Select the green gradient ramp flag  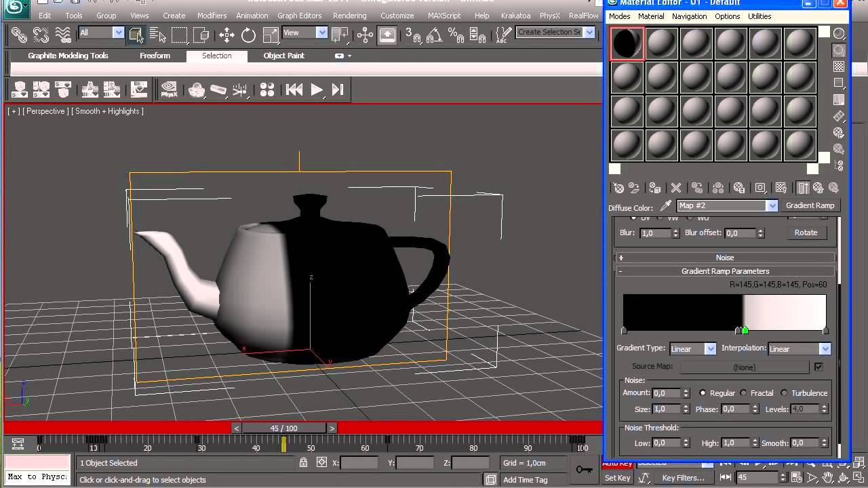[x=745, y=331]
